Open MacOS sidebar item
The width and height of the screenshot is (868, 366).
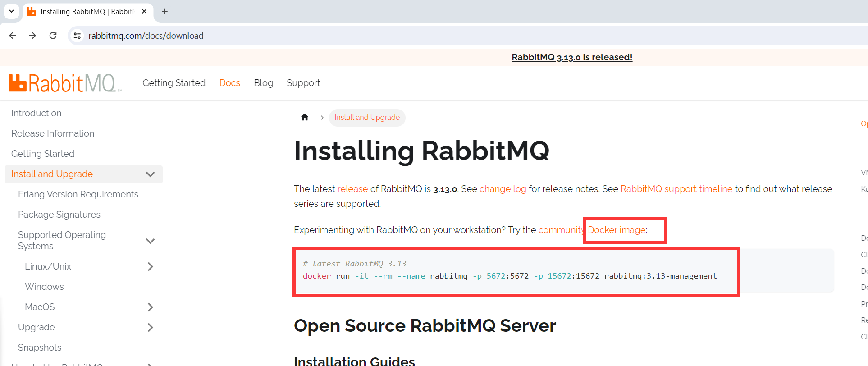[40, 307]
